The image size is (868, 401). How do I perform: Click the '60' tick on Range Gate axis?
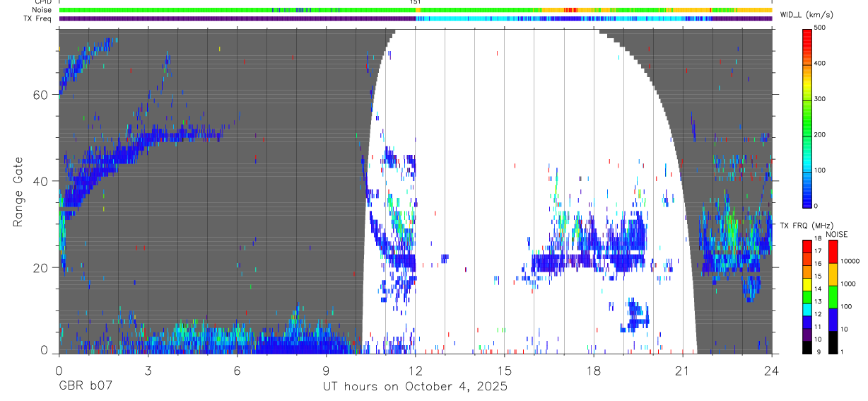pyautogui.click(x=41, y=95)
